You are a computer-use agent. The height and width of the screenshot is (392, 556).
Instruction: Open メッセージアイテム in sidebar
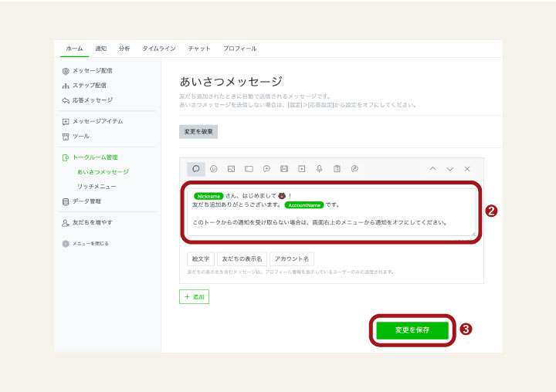coord(93,121)
